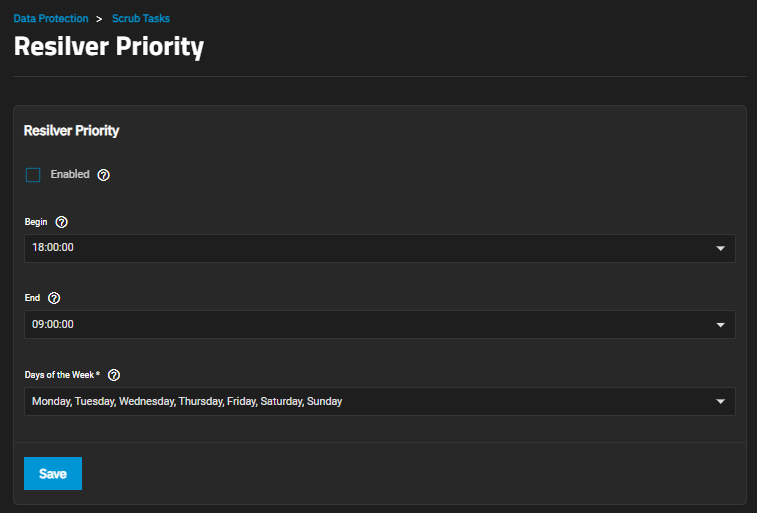This screenshot has height=513, width=757.
Task: Click the large Resilver Priority page title
Action: pyautogui.click(x=108, y=47)
